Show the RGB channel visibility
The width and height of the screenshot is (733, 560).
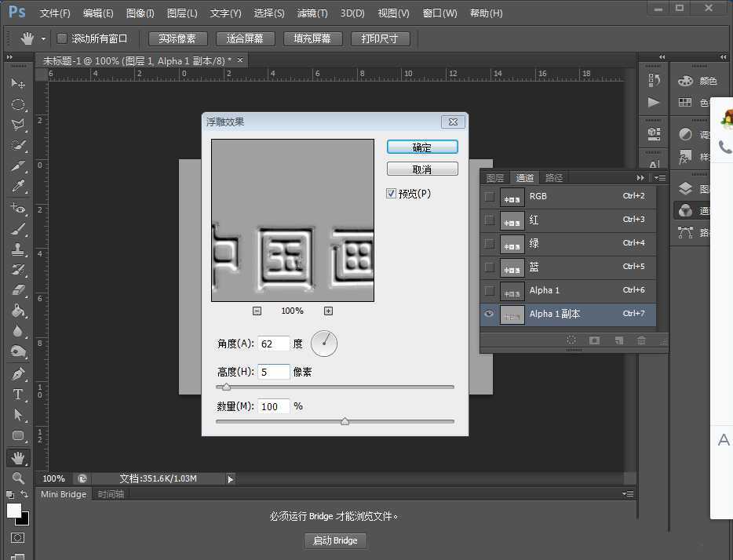pos(489,197)
